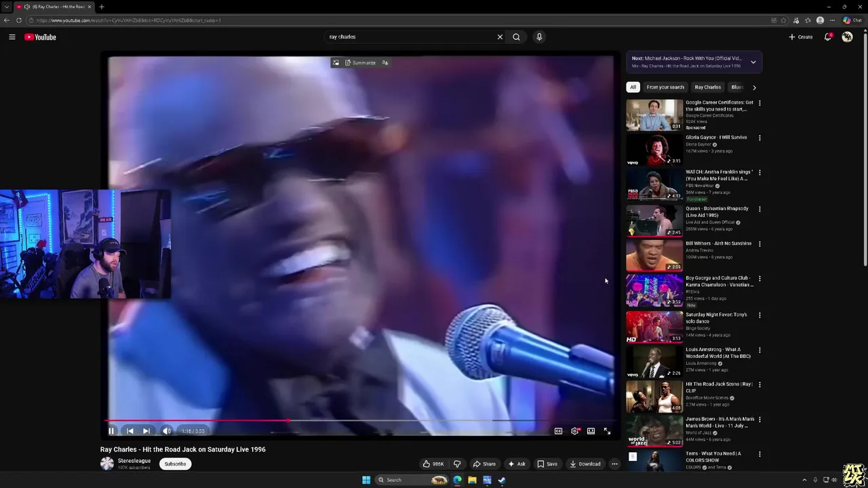
Task: Open the Stereoleague channel name
Action: click(134, 461)
